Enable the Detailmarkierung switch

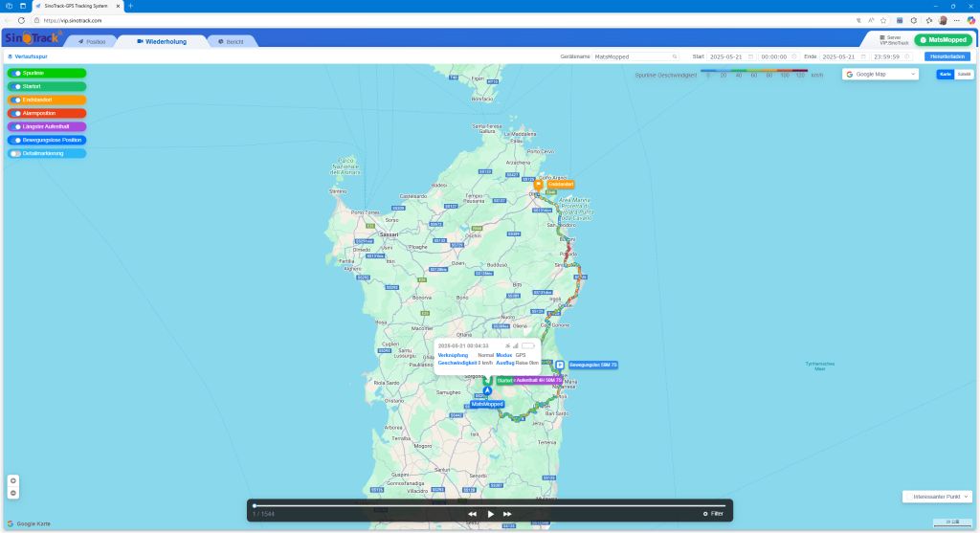[x=16, y=153]
